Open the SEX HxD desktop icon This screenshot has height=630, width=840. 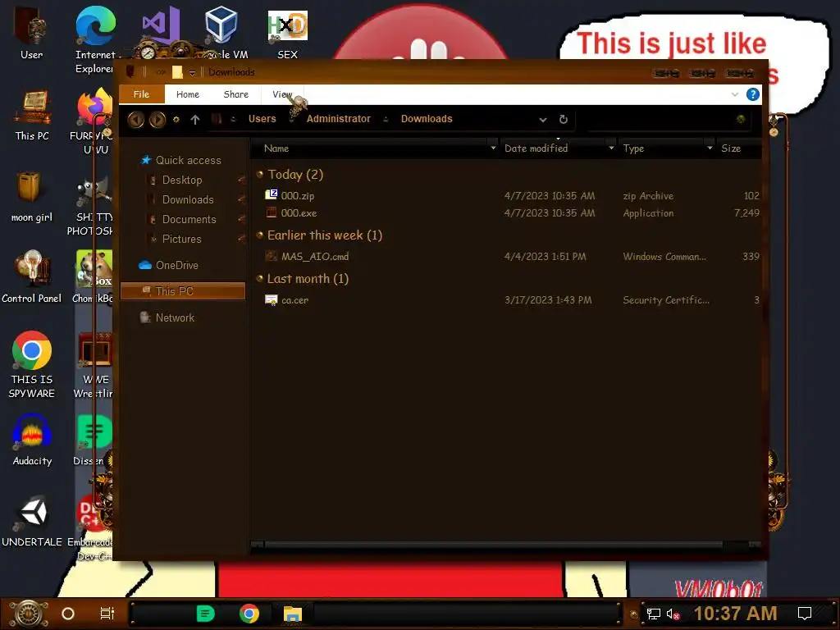pos(288,33)
